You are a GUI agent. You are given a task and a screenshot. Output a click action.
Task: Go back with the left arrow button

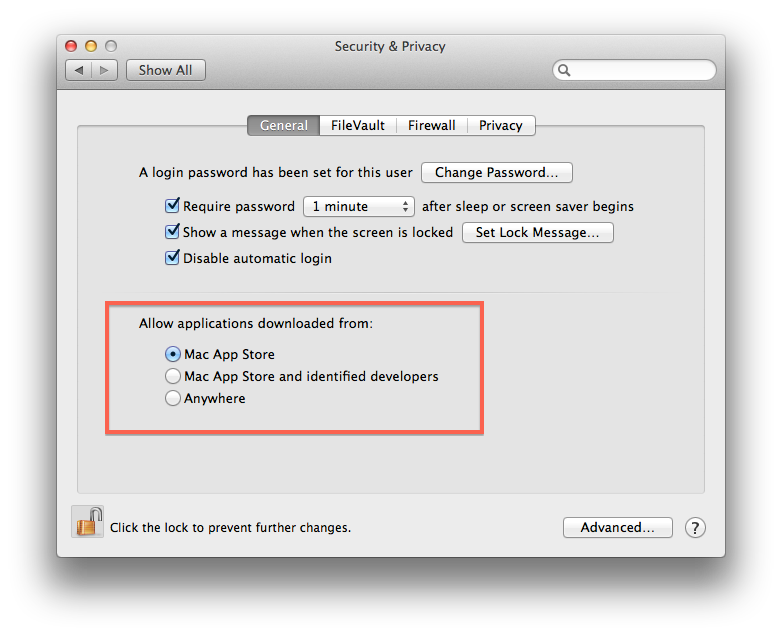pyautogui.click(x=79, y=70)
